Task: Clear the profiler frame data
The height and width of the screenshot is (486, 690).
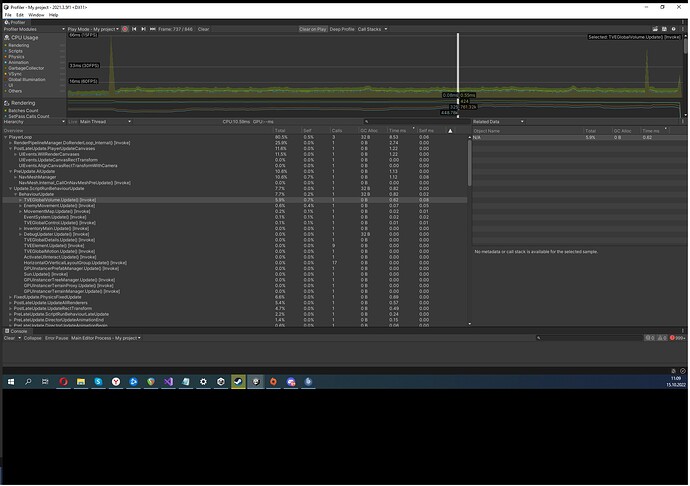Action: click(203, 29)
